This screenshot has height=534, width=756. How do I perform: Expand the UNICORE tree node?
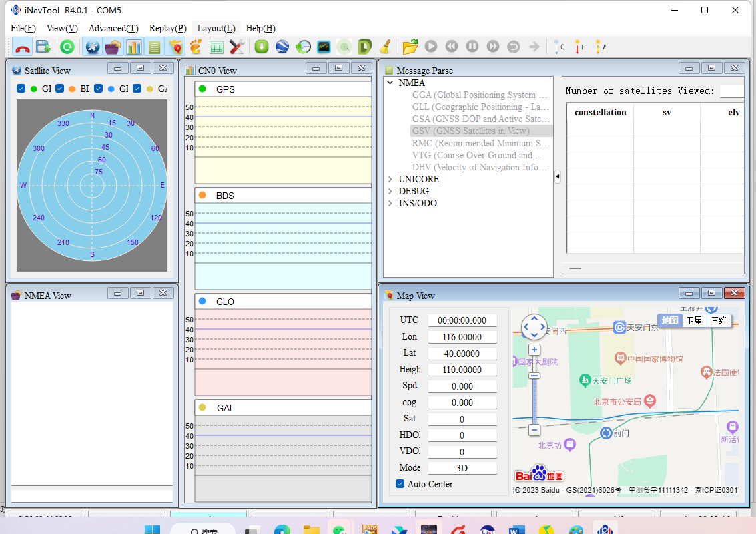tap(390, 179)
